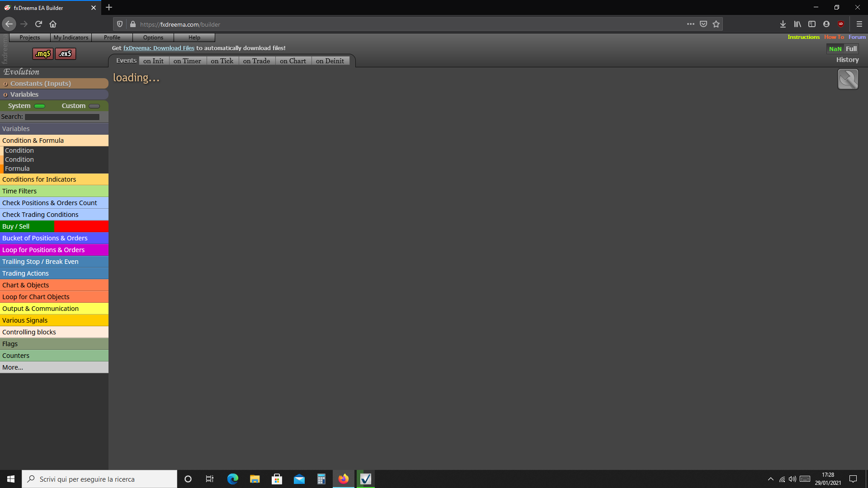
Task: Expand Time Filters category
Action: [54, 191]
